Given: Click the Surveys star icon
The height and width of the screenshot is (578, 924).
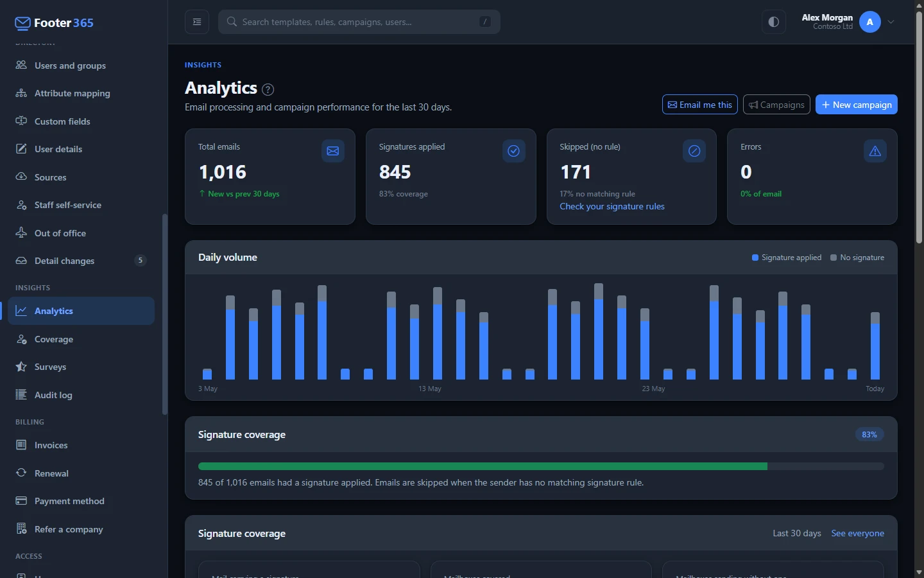Looking at the screenshot, I should [21, 367].
